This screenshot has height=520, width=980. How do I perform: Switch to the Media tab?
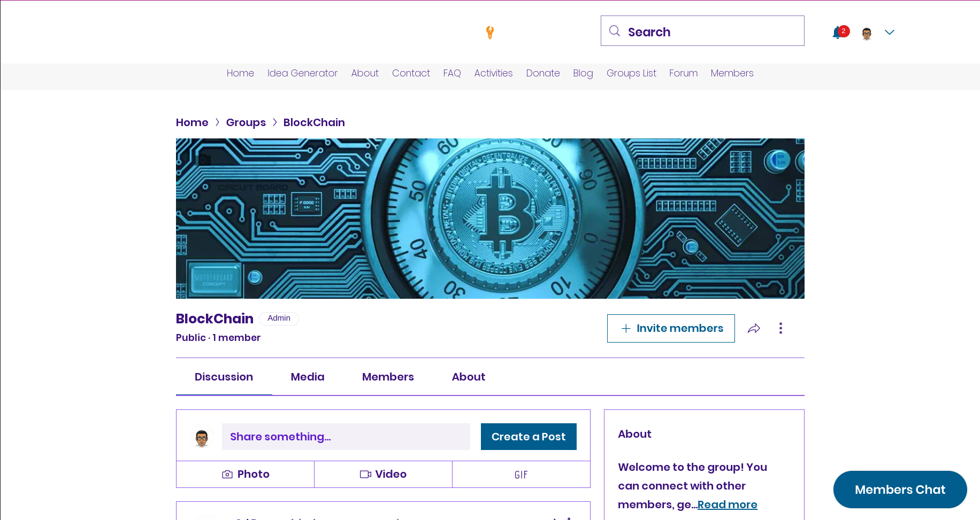click(308, 377)
